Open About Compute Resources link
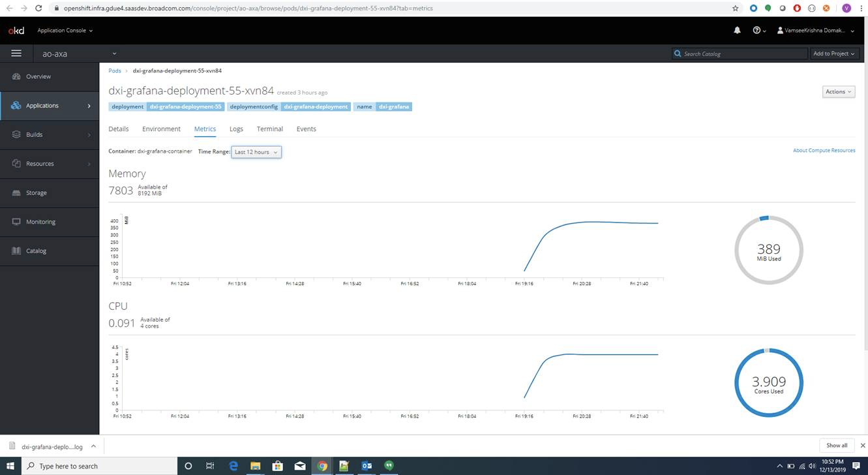 coord(824,150)
